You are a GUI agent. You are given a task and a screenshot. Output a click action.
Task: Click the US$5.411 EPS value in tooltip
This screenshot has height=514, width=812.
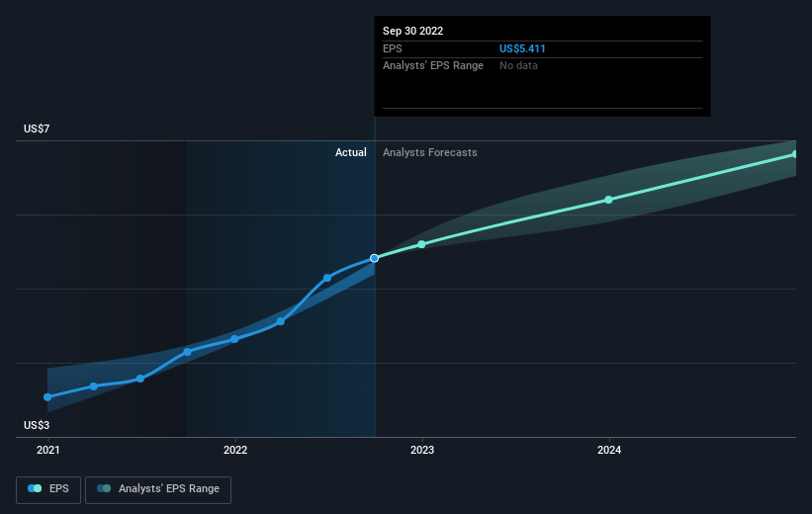pyautogui.click(x=522, y=48)
